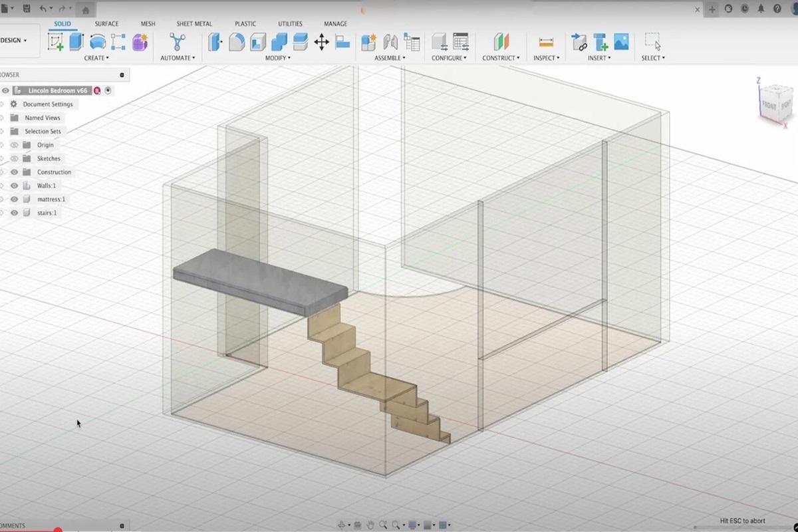Switch to the PLASTIC tab
Image resolution: width=798 pixels, height=532 pixels.
245,24
